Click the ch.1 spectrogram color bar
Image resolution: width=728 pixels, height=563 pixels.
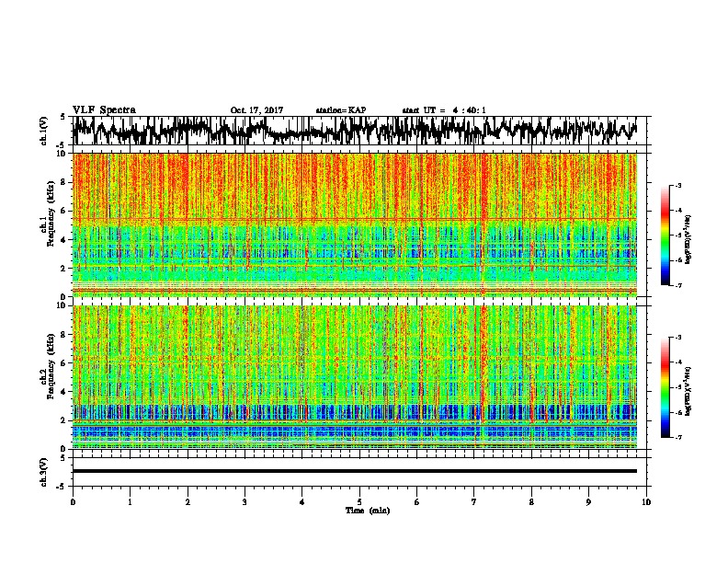[665, 236]
